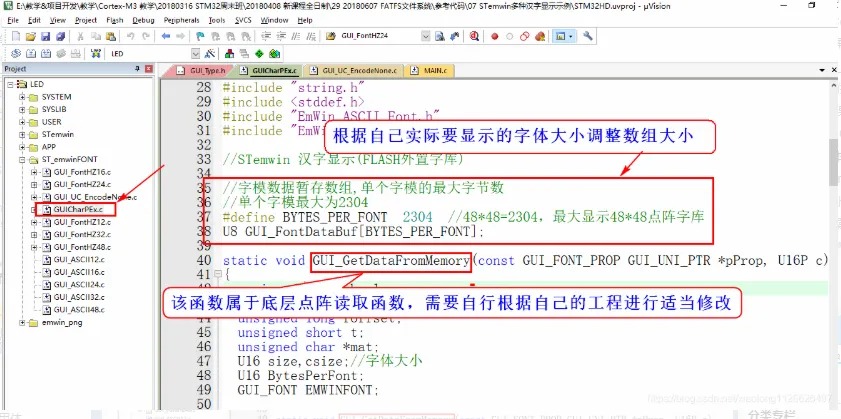Open the editor tab list dropdown arrow
The width and height of the screenshot is (841, 419).
[822, 70]
